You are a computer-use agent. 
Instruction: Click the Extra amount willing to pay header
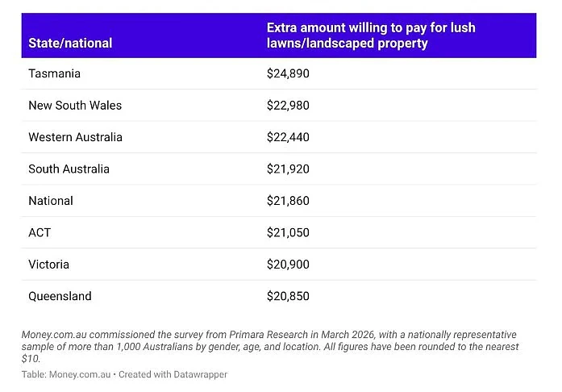click(371, 35)
